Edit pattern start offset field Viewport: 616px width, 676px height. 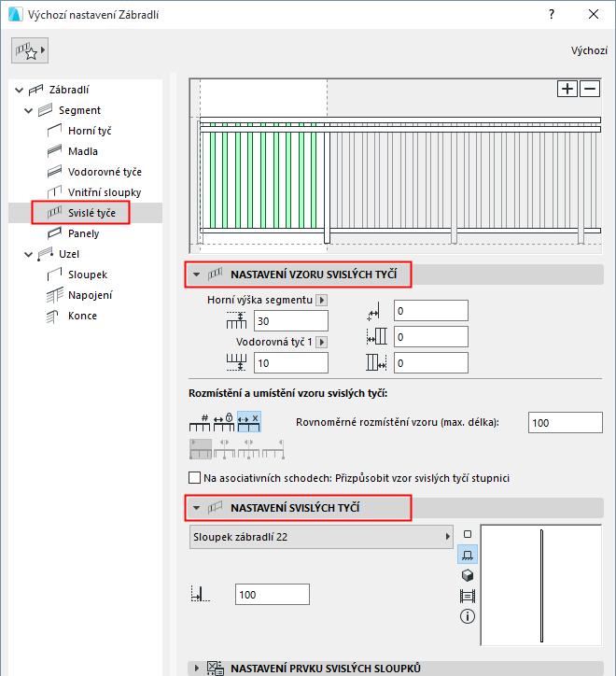[x=431, y=311]
